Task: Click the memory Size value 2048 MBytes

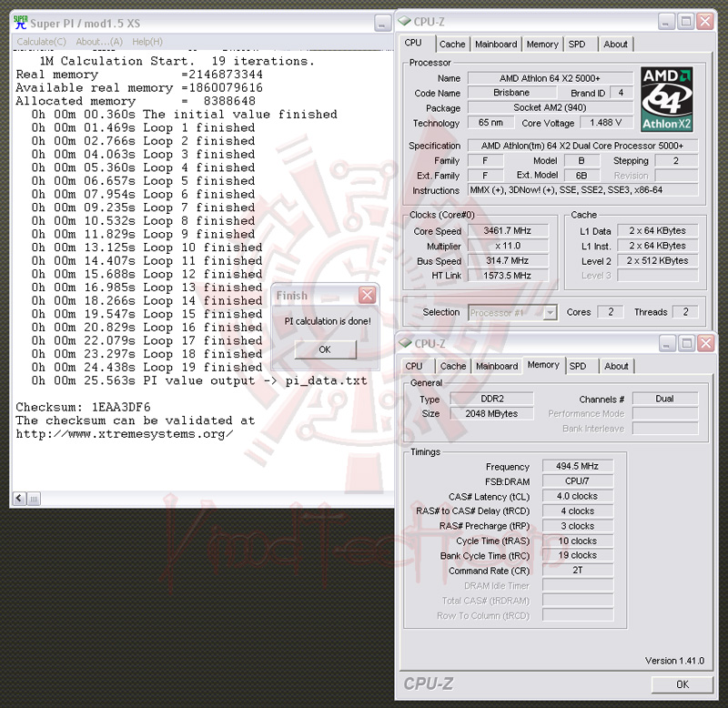Action: (x=491, y=413)
